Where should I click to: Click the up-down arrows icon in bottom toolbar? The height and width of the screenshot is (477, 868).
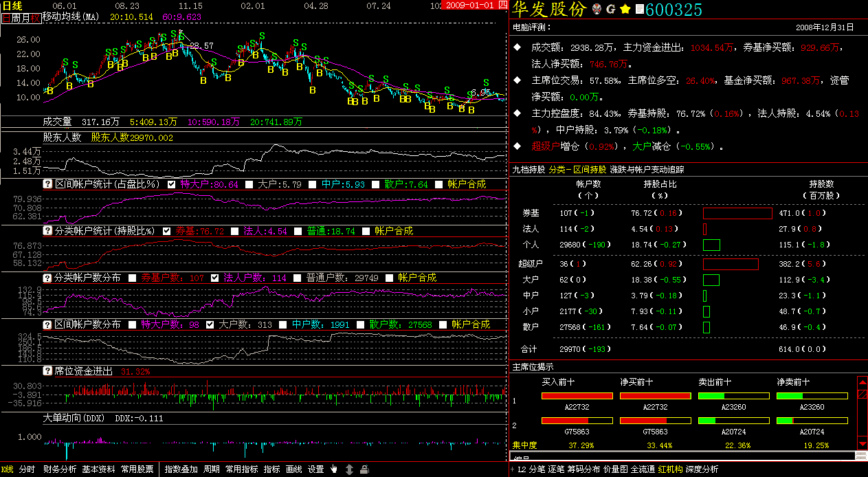point(349,469)
